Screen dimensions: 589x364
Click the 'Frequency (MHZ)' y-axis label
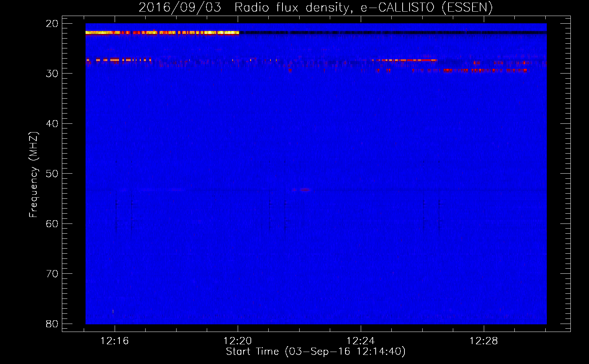33,175
